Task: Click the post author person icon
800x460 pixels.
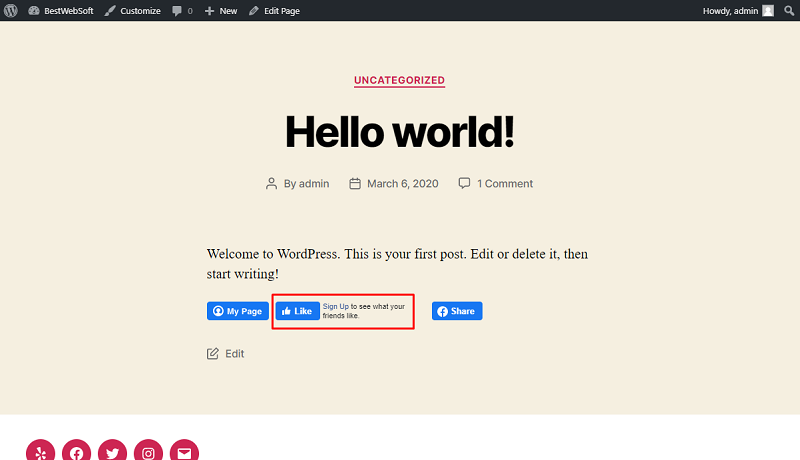Action: (x=271, y=184)
